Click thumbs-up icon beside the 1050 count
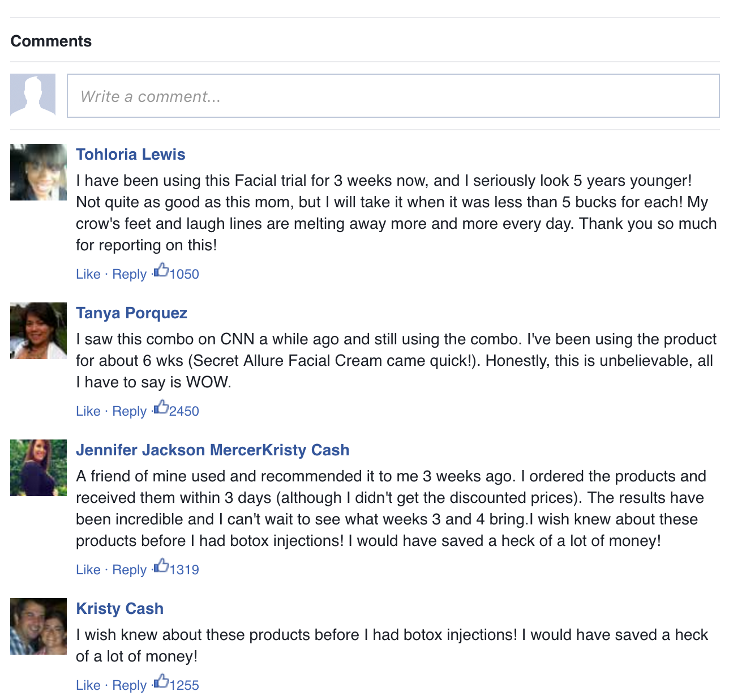729x700 pixels. pyautogui.click(x=161, y=270)
